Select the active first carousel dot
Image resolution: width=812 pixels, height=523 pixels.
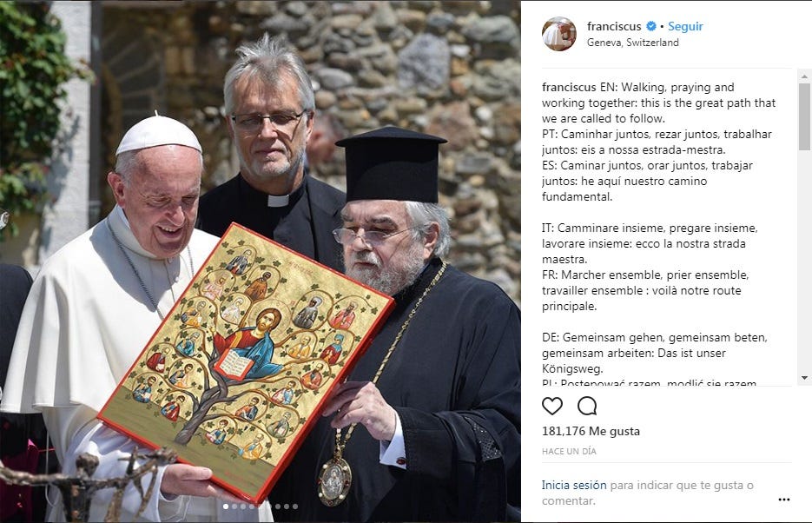pyautogui.click(x=226, y=506)
